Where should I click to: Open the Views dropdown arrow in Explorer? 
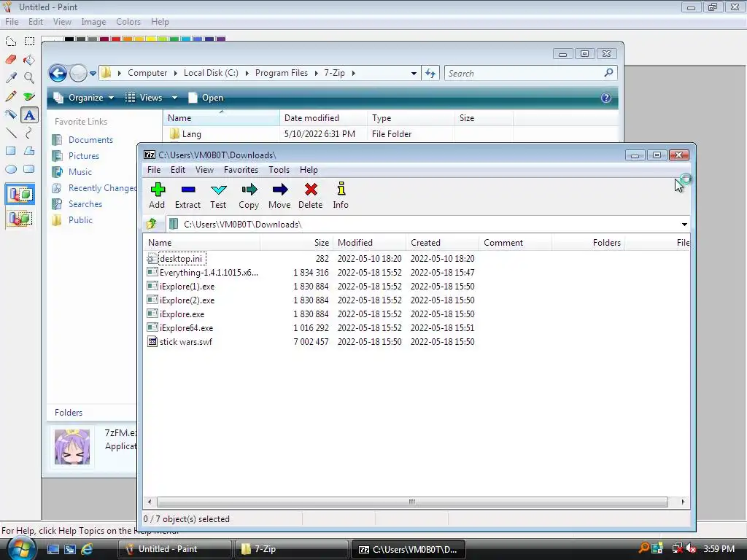coord(174,98)
